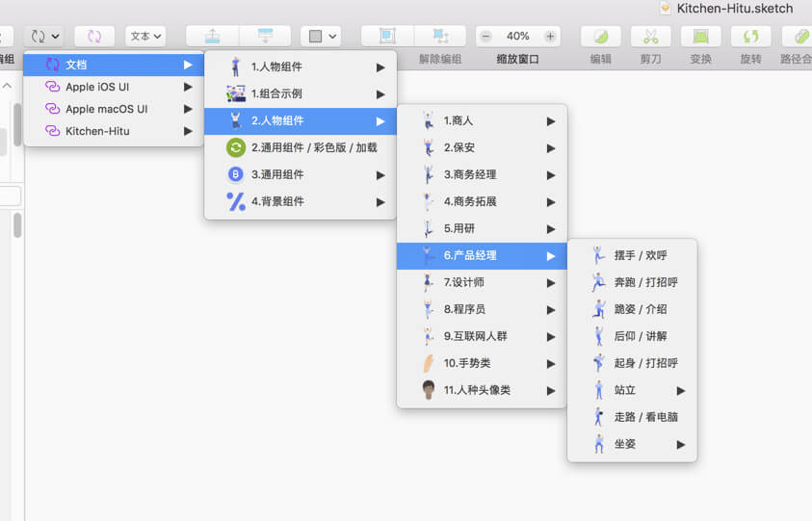Open the 5.用研 character submenu
812x521 pixels.
click(x=483, y=228)
